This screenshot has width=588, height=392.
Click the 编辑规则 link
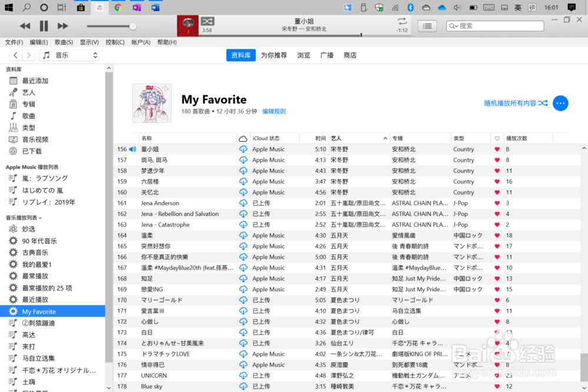tap(274, 111)
